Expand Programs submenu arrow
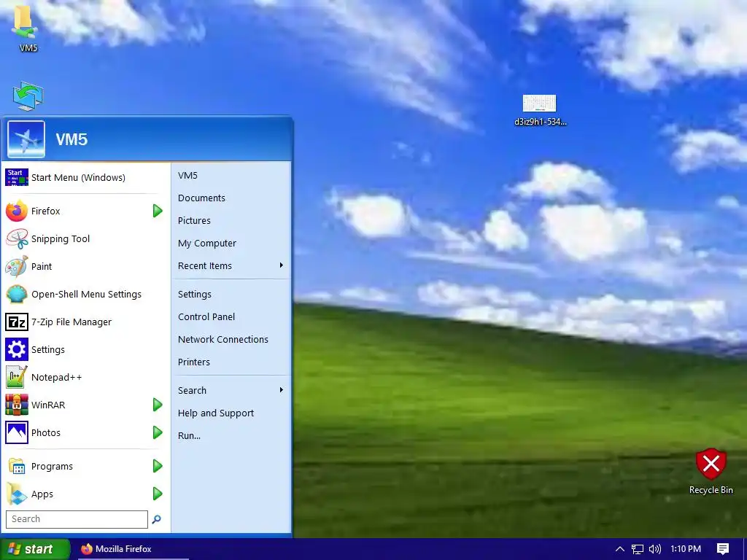 click(158, 466)
